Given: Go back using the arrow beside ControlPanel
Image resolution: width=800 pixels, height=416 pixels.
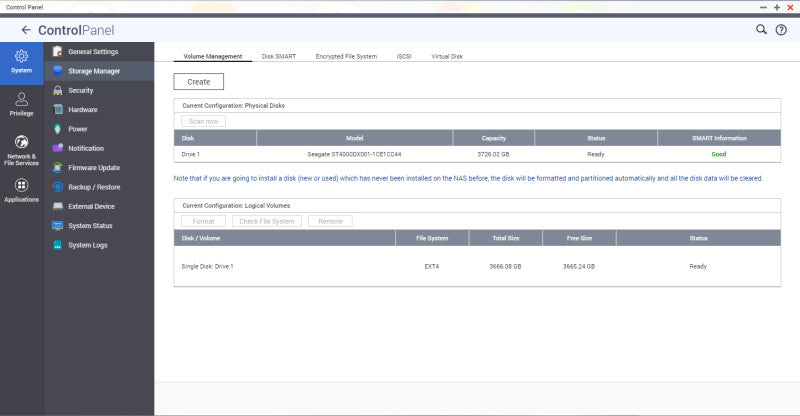Looking at the screenshot, I should click(x=26, y=30).
